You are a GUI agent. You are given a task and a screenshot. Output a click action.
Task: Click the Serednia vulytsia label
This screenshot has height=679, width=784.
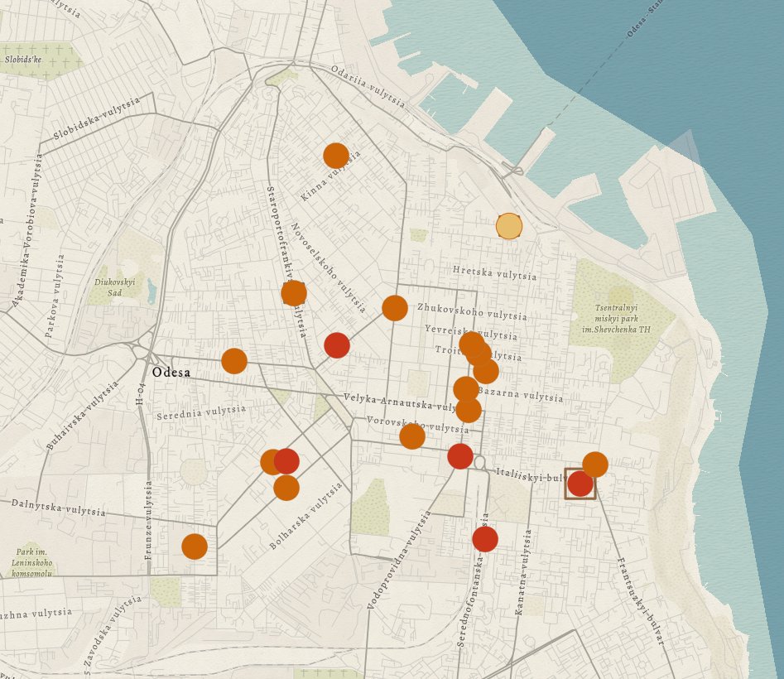[x=201, y=412]
